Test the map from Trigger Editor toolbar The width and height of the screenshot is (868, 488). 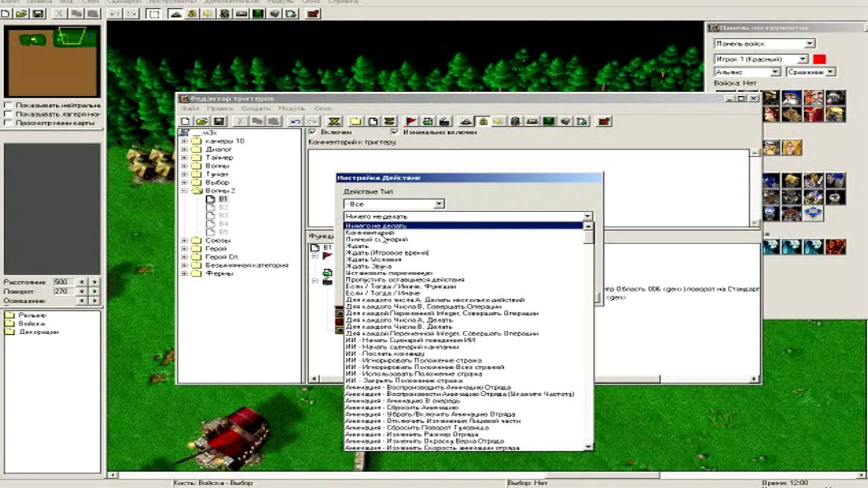604,121
